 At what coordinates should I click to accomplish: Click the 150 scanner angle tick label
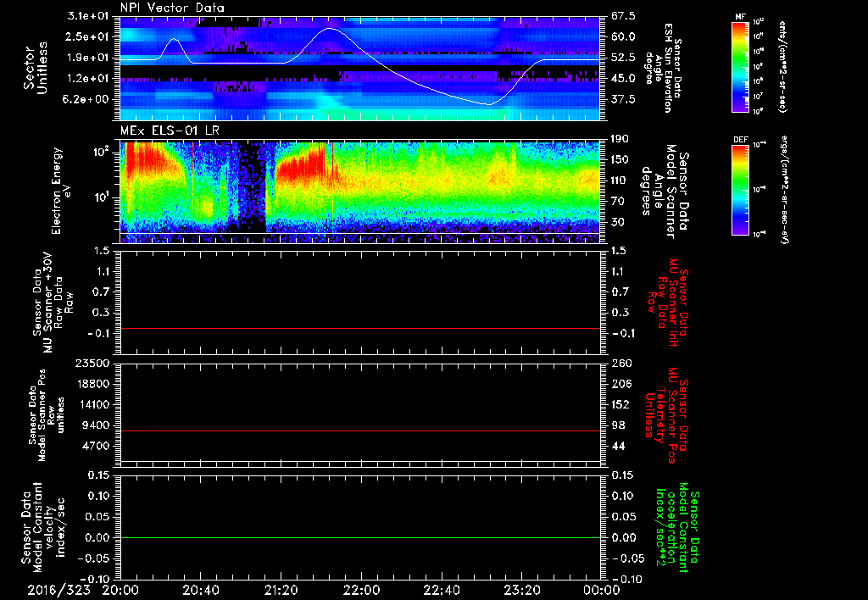pos(620,160)
